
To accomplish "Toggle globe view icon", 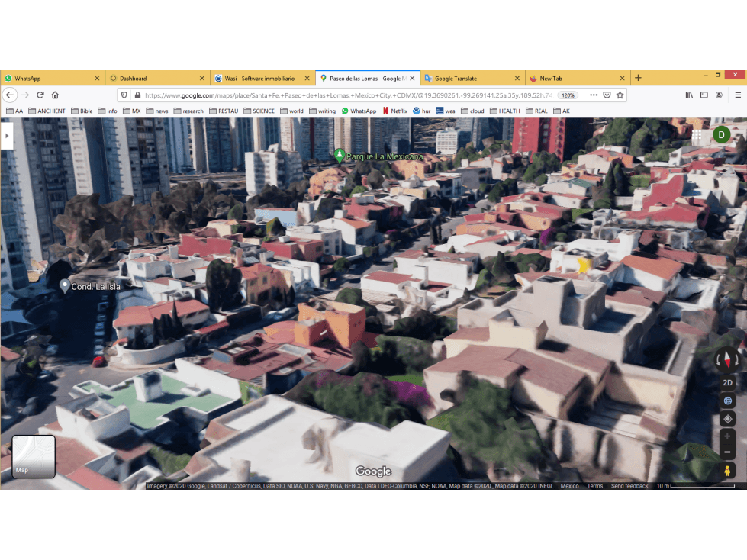I will tap(727, 401).
